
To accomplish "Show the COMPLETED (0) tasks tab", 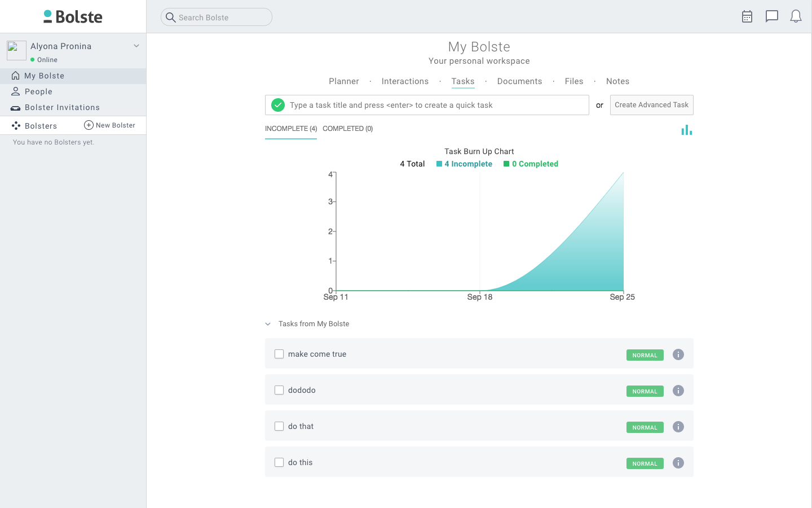I will 347,129.
